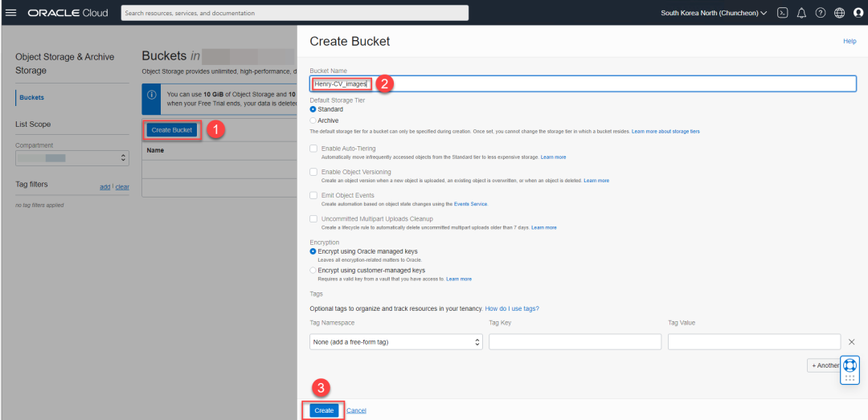Remove tag row with X icon
This screenshot has width=868, height=420.
pos(851,342)
